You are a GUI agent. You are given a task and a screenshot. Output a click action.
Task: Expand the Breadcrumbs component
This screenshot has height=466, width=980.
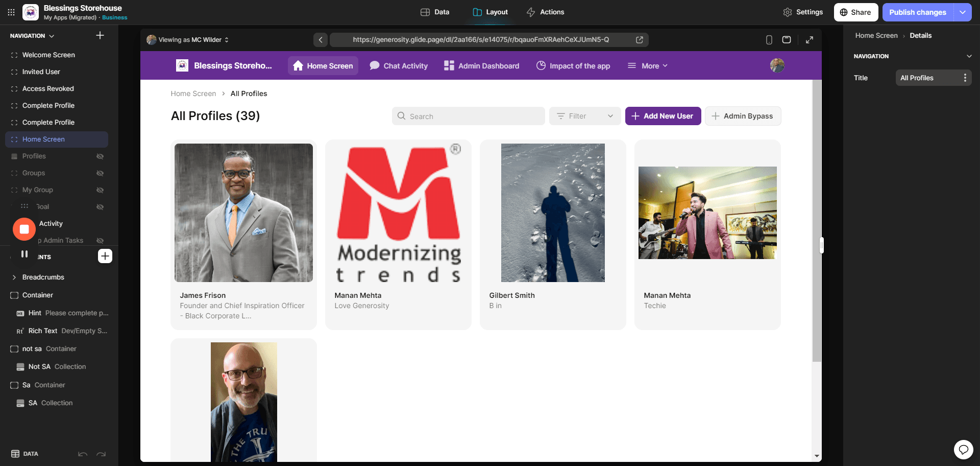click(x=14, y=277)
